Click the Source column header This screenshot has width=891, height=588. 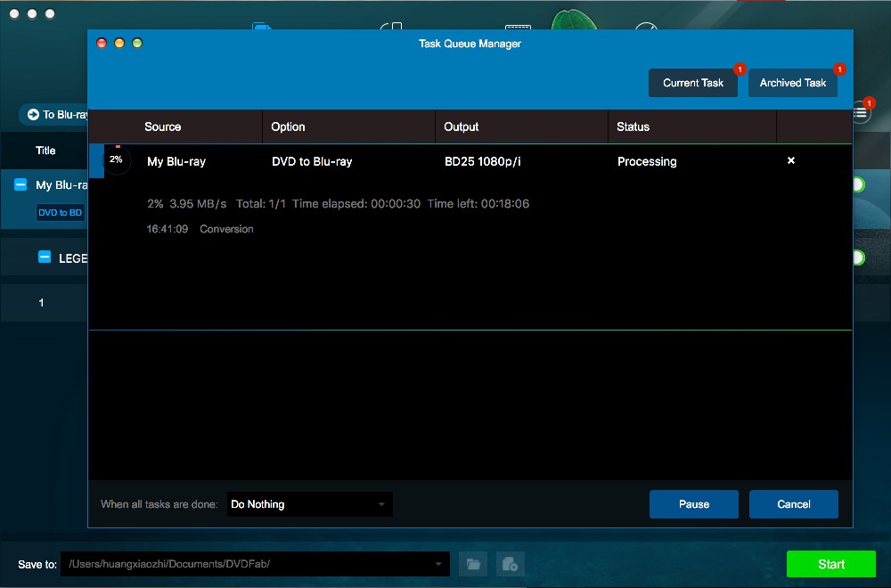coord(162,127)
